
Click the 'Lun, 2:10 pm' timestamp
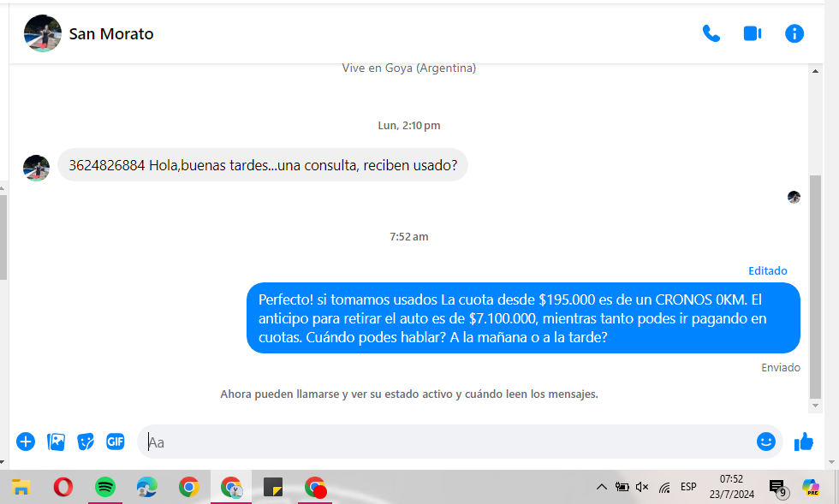409,126
